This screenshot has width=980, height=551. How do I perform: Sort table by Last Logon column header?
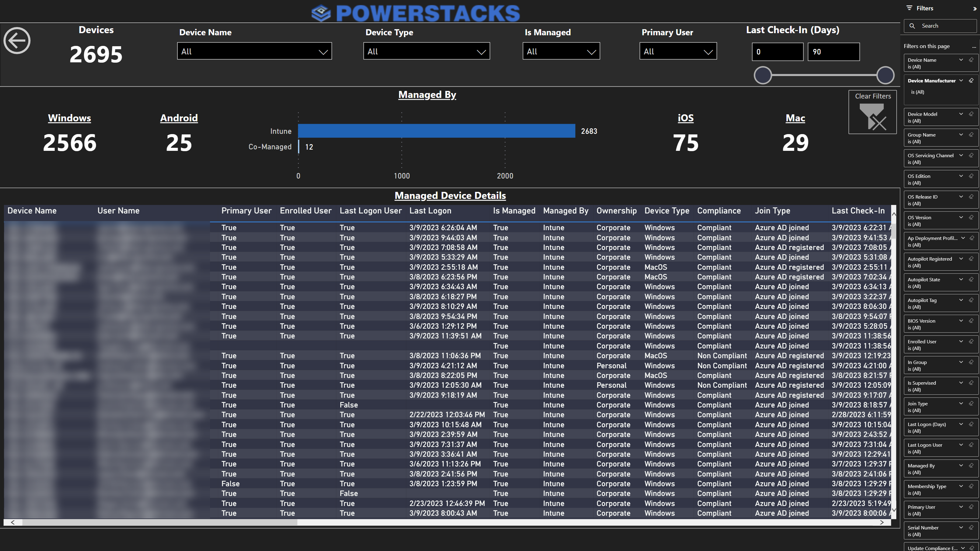tap(430, 211)
